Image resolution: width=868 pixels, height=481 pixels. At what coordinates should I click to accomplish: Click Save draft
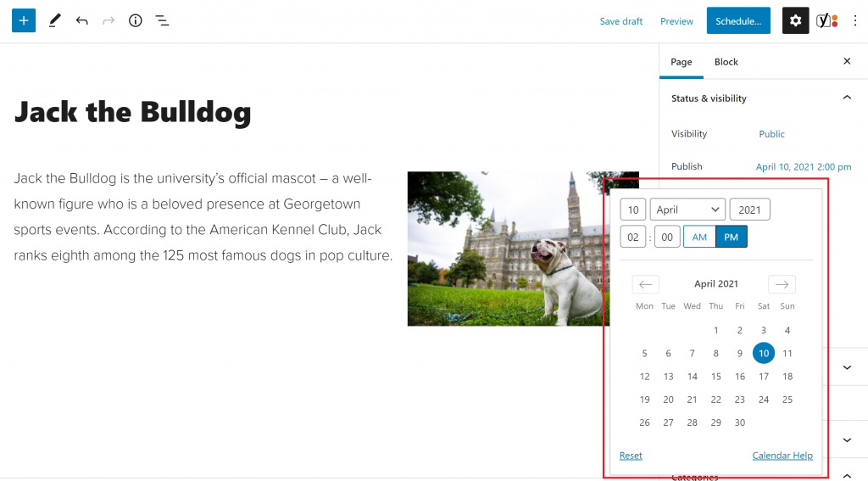[x=621, y=21]
